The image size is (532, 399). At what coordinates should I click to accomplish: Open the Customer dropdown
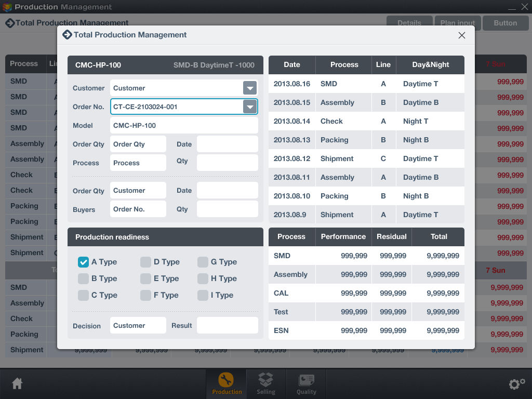point(250,88)
